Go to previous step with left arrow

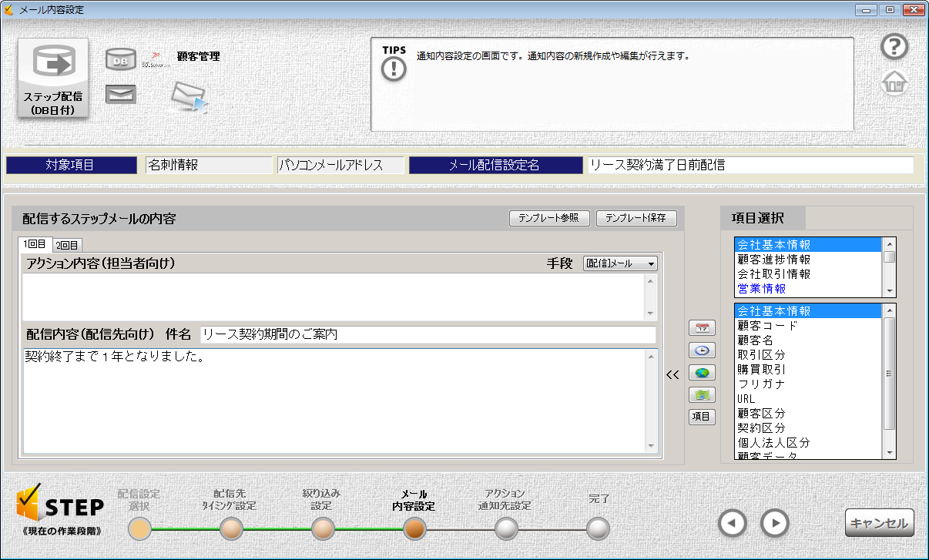733,523
